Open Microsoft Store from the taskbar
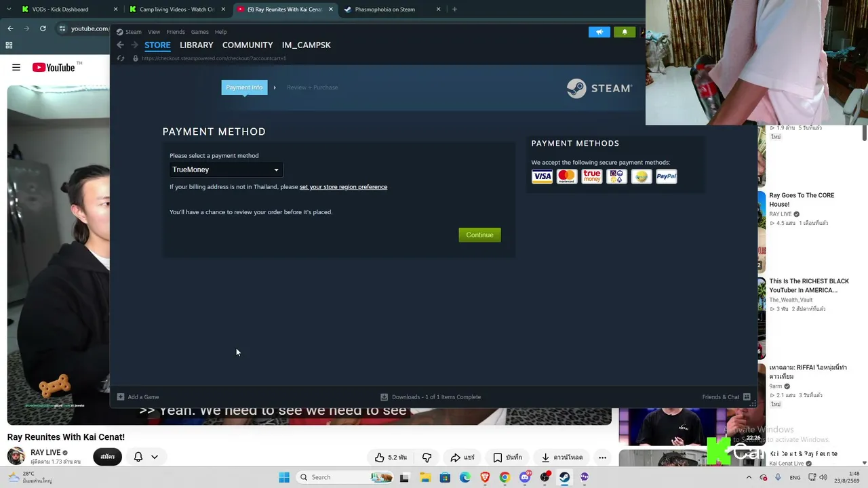868x488 pixels. tap(445, 477)
